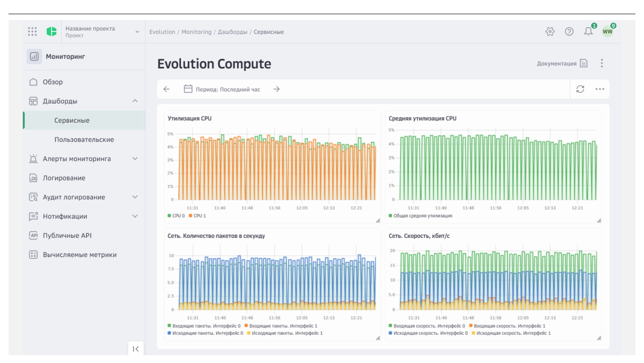Click the Evolution breadcrumb link
The width and height of the screenshot is (644, 363).
click(x=162, y=32)
